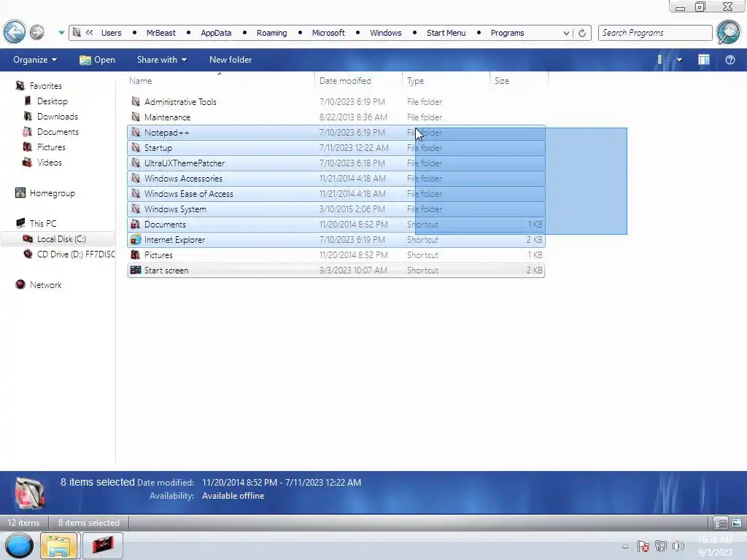Click AppData in the address breadcrumb
The height and width of the screenshot is (560, 747).
pyautogui.click(x=216, y=33)
